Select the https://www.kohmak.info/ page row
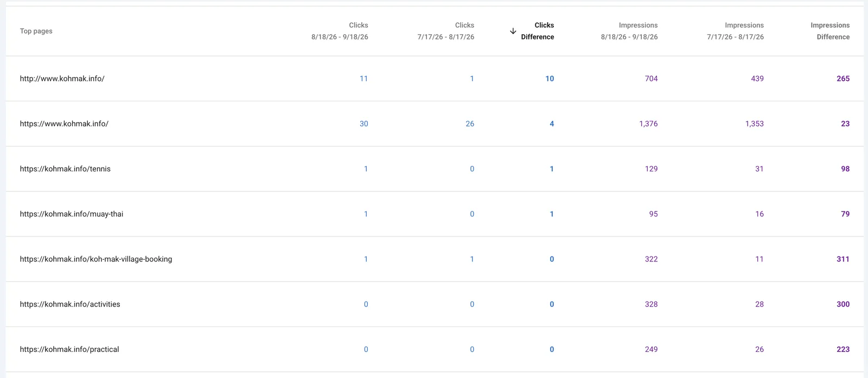 point(435,124)
